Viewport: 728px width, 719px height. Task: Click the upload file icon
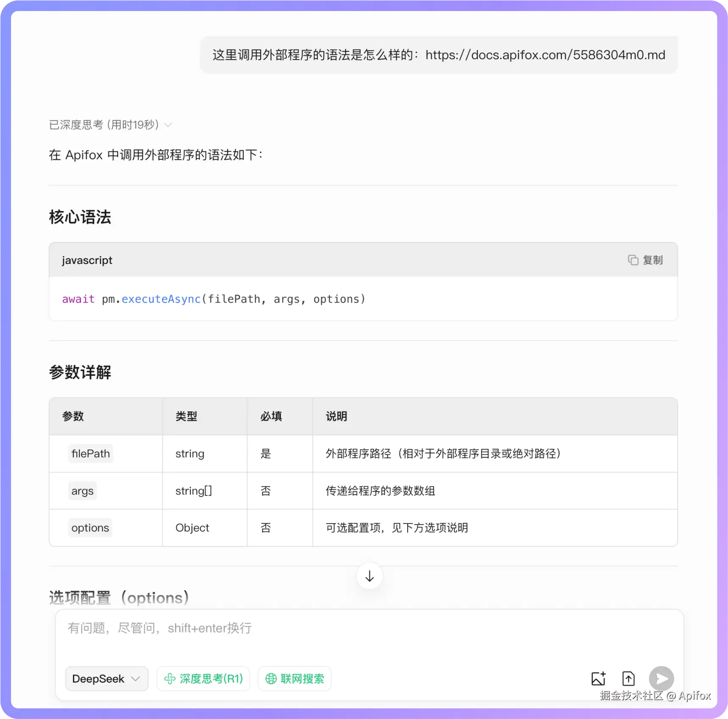[628, 678]
